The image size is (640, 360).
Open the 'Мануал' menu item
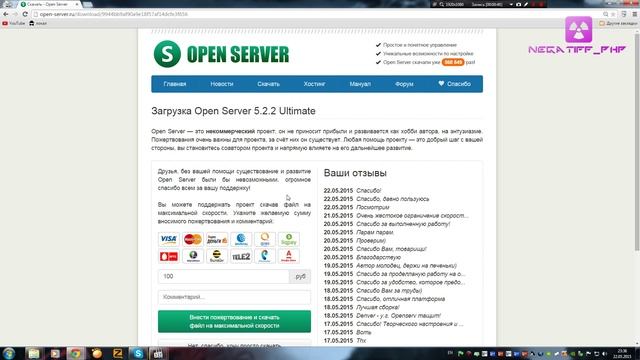[360, 84]
